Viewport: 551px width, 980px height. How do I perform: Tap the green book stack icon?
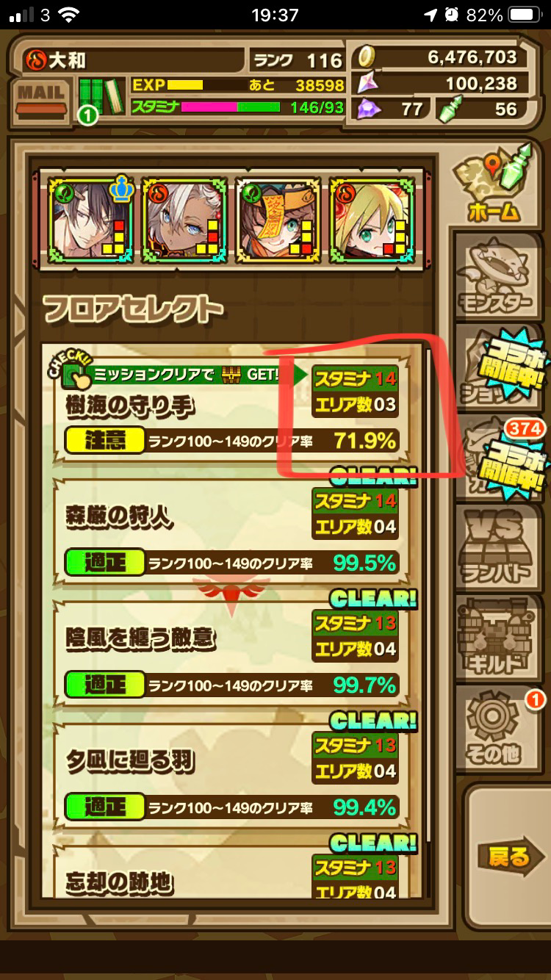tap(101, 97)
